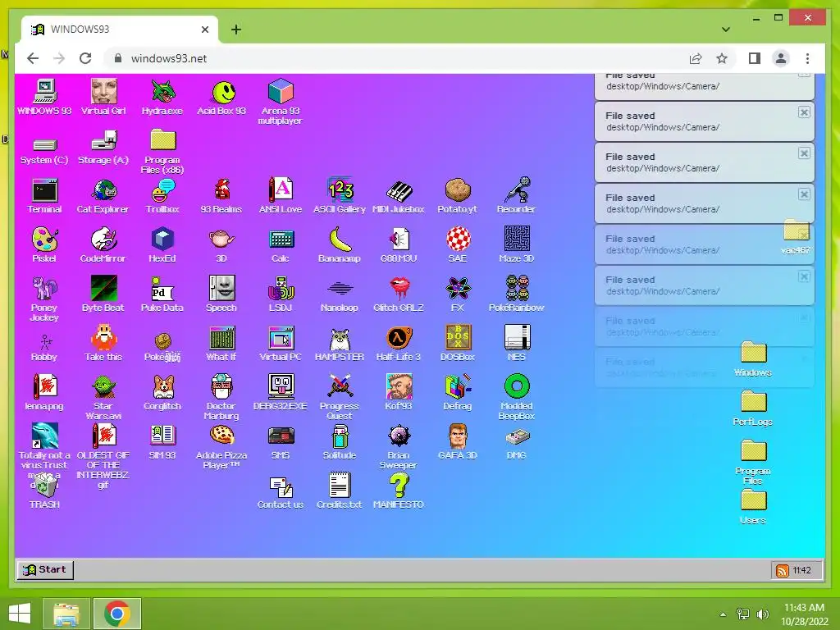Dismiss the third File saved notification
The width and height of the screenshot is (840, 630).
[804, 153]
